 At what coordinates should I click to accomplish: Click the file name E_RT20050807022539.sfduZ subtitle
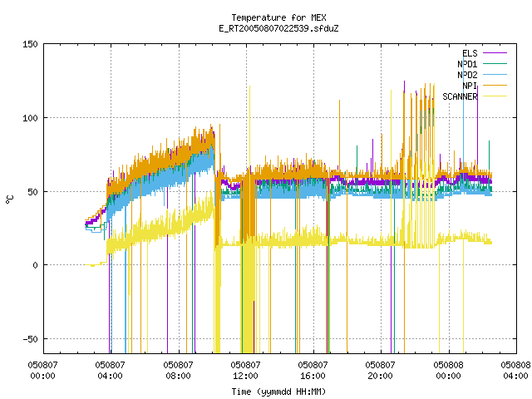pyautogui.click(x=278, y=28)
